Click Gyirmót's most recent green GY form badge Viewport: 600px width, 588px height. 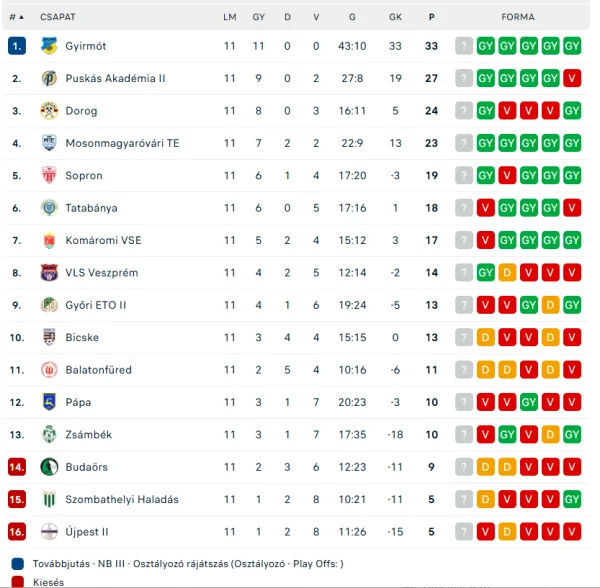(485, 46)
